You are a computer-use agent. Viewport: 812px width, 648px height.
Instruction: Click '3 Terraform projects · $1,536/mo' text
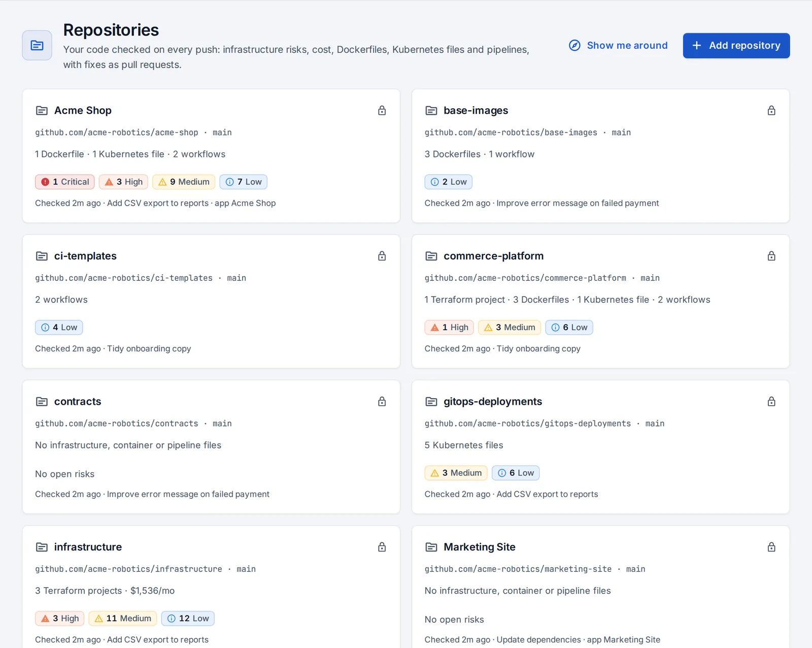(105, 591)
